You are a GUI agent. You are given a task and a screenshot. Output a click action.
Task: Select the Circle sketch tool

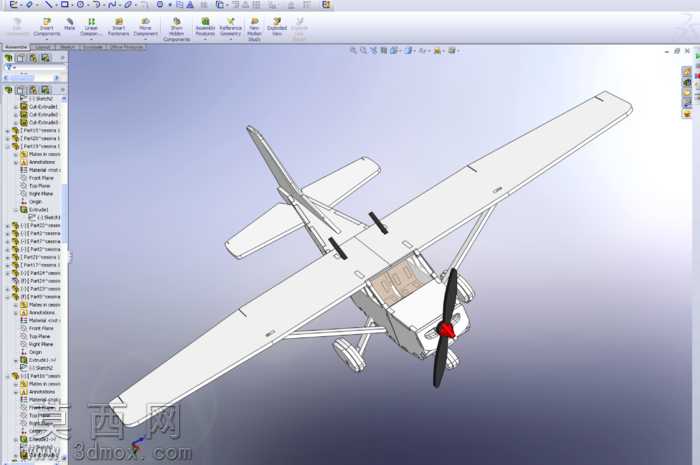(x=80, y=5)
